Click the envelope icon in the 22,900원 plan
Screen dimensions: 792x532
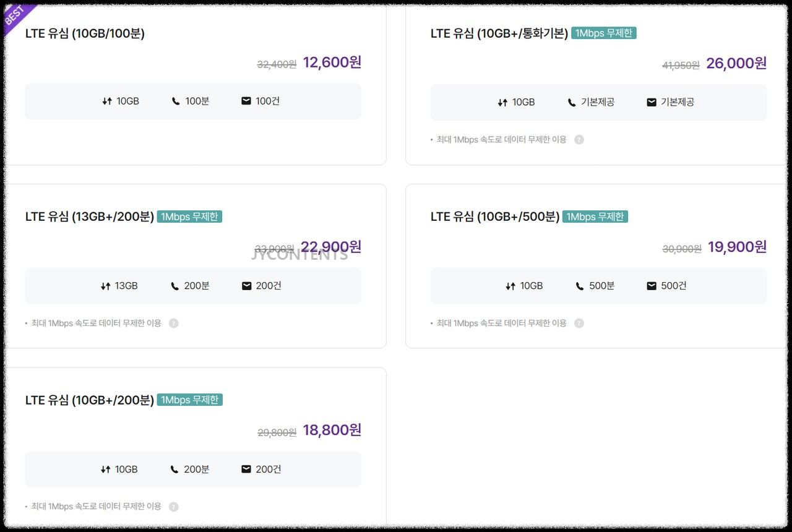pyautogui.click(x=247, y=286)
